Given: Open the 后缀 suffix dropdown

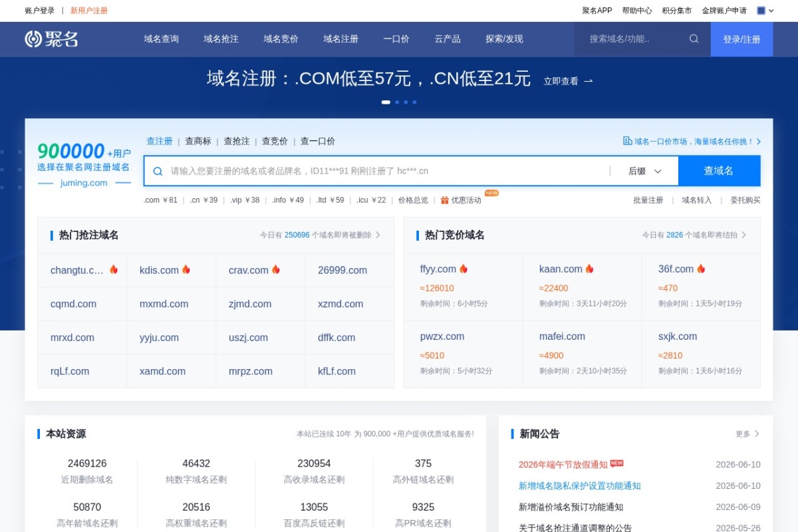Looking at the screenshot, I should pos(644,171).
